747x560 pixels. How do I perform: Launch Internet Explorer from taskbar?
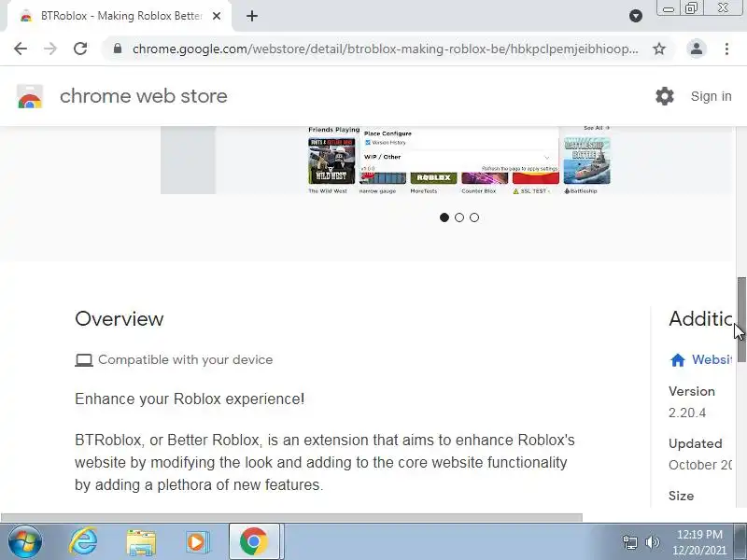click(x=83, y=541)
